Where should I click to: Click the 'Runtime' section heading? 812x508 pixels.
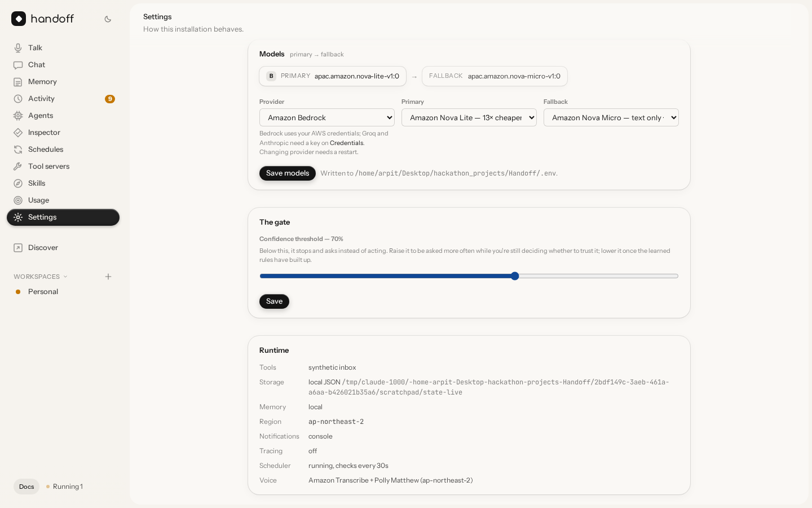point(274,351)
